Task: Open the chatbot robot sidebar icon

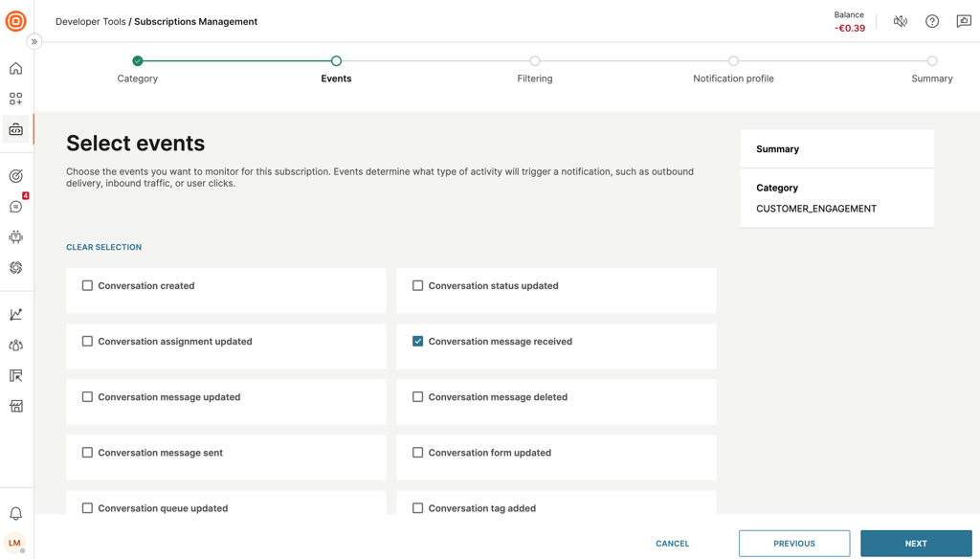Action: point(15,237)
